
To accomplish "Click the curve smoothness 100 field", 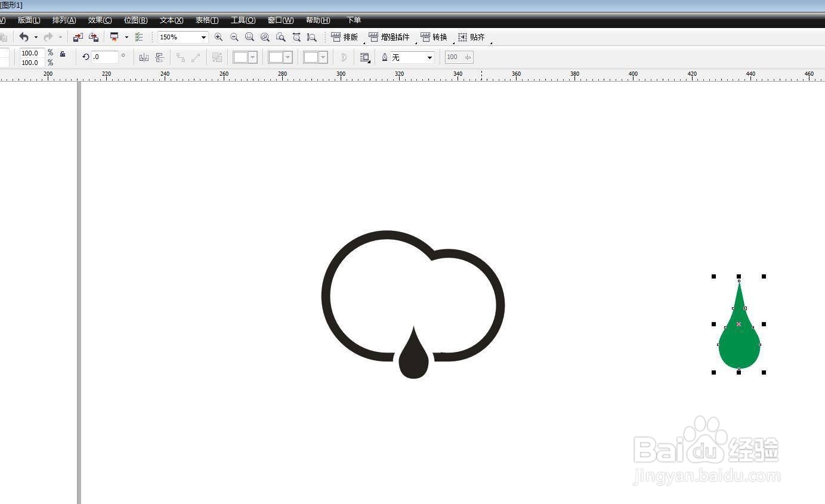I will click(x=459, y=57).
